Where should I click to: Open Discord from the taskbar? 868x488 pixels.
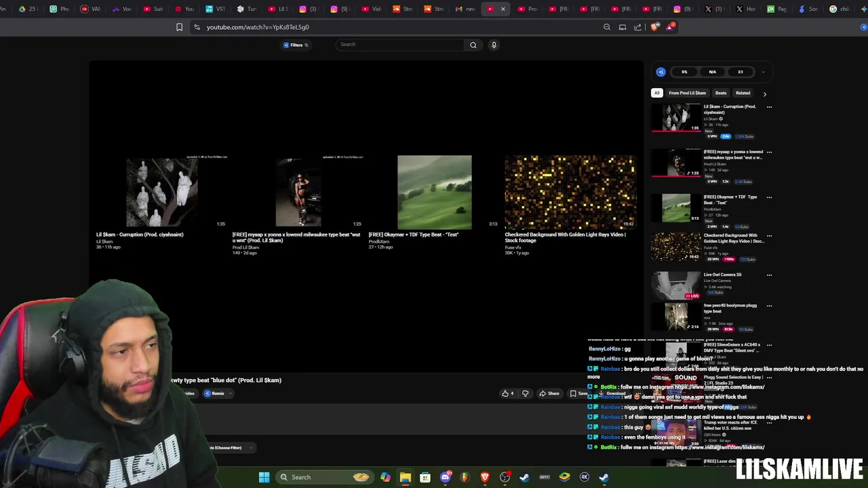446,477
